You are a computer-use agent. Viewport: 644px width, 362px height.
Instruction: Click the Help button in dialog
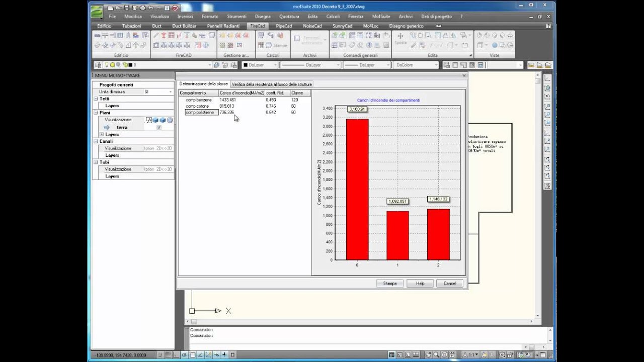pos(420,284)
